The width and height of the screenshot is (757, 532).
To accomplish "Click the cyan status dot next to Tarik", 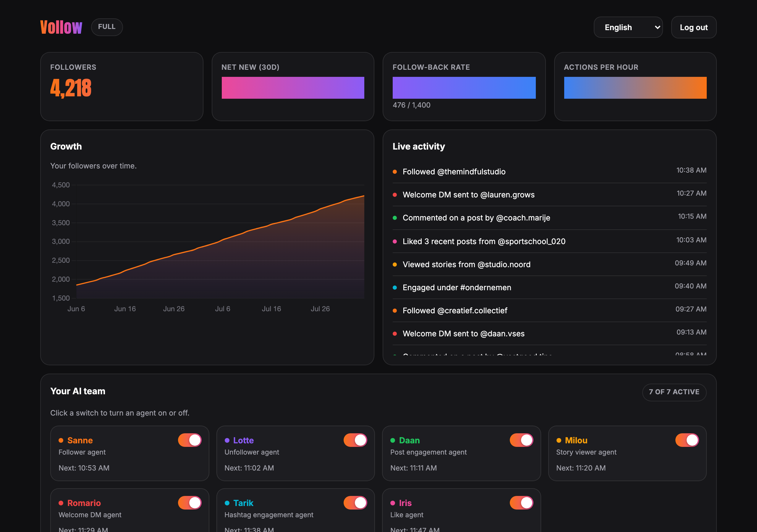I will click(227, 503).
